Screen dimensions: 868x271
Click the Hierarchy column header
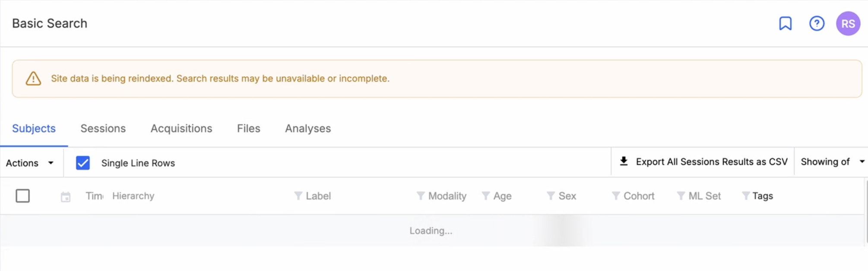point(133,196)
